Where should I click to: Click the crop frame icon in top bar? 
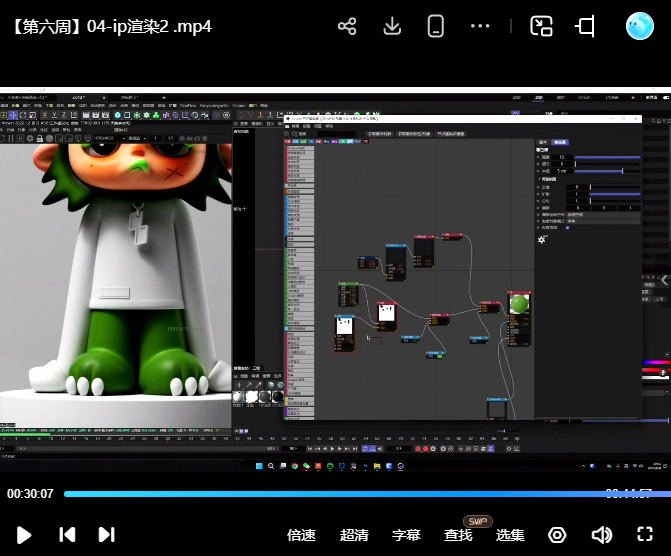click(586, 27)
